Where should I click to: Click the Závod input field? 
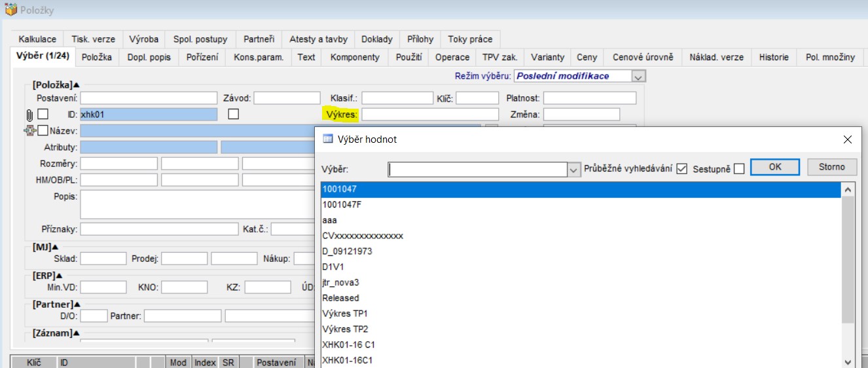[x=285, y=98]
